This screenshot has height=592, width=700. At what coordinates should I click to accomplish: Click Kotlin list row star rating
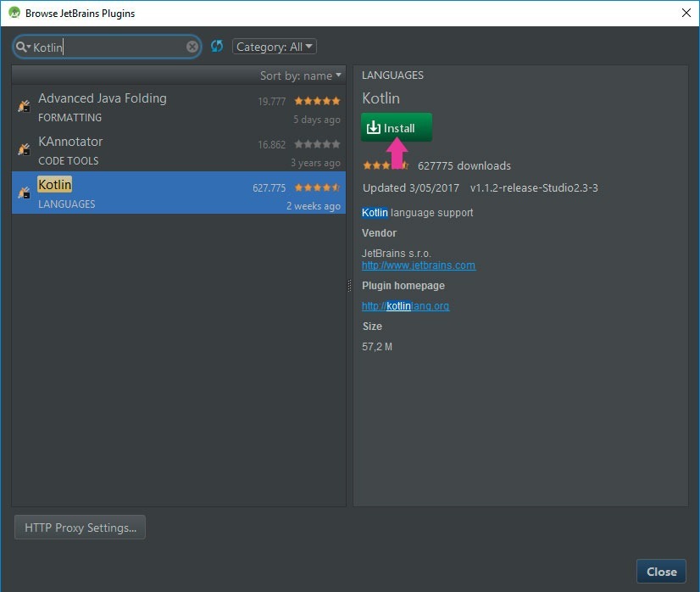coord(318,187)
